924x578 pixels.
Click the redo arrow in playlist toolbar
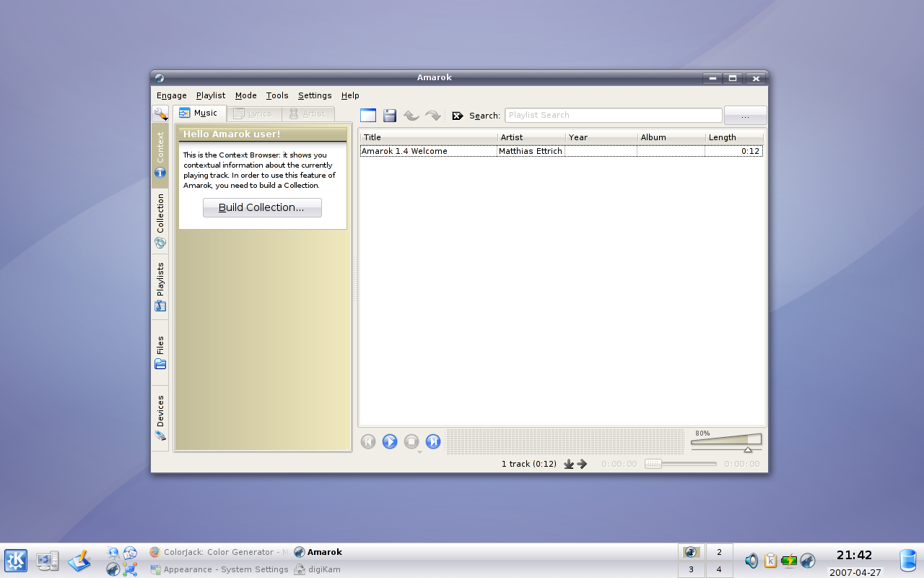pos(433,116)
